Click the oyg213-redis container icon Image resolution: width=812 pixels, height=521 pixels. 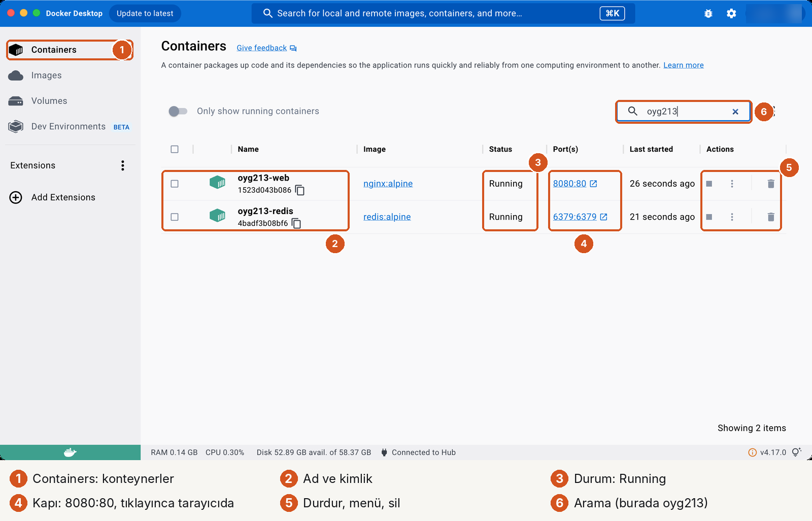(218, 216)
